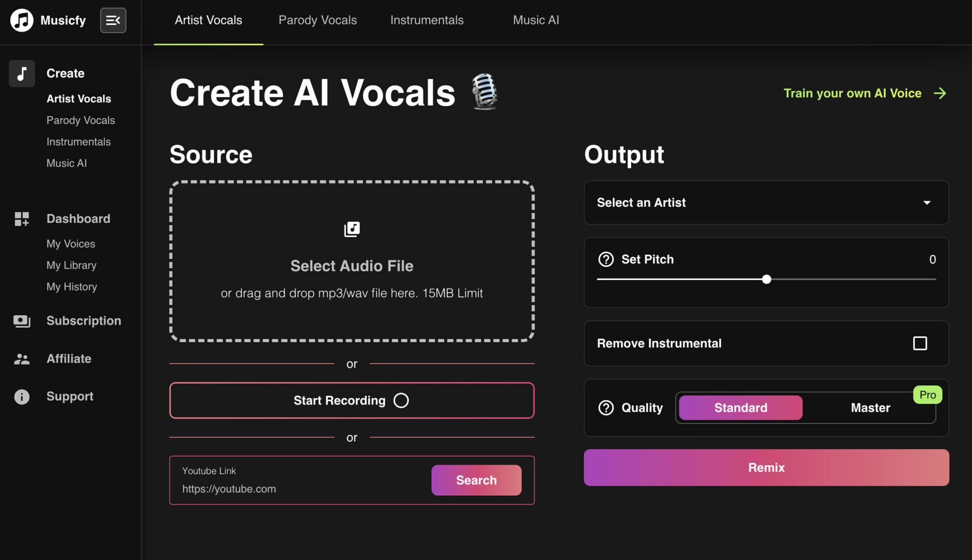Screen dimensions: 972x560
Task: Select Master quality
Action: (870, 408)
